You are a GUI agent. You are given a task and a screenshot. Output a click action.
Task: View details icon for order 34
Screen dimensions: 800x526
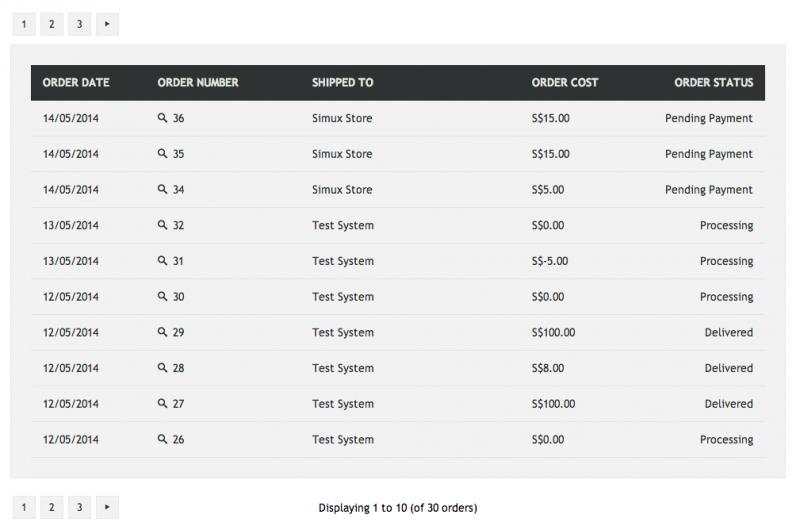pos(162,189)
